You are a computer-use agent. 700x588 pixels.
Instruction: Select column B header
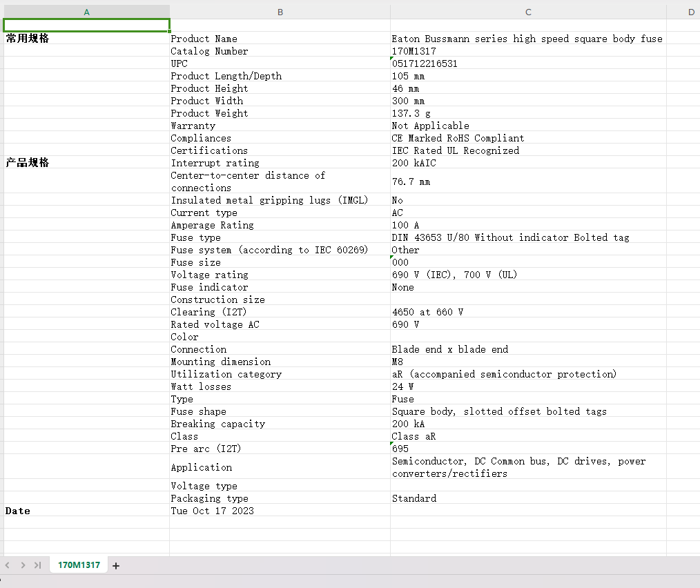pos(280,12)
